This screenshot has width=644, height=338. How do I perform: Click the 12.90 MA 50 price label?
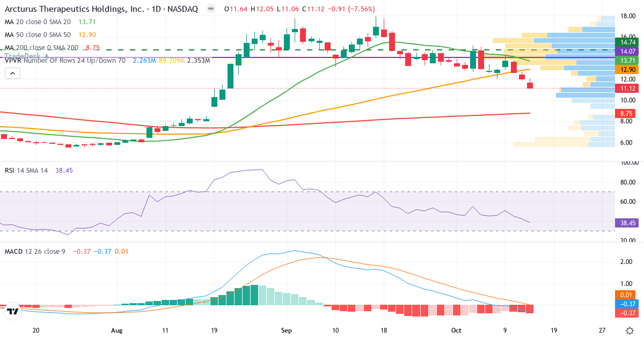pyautogui.click(x=627, y=70)
